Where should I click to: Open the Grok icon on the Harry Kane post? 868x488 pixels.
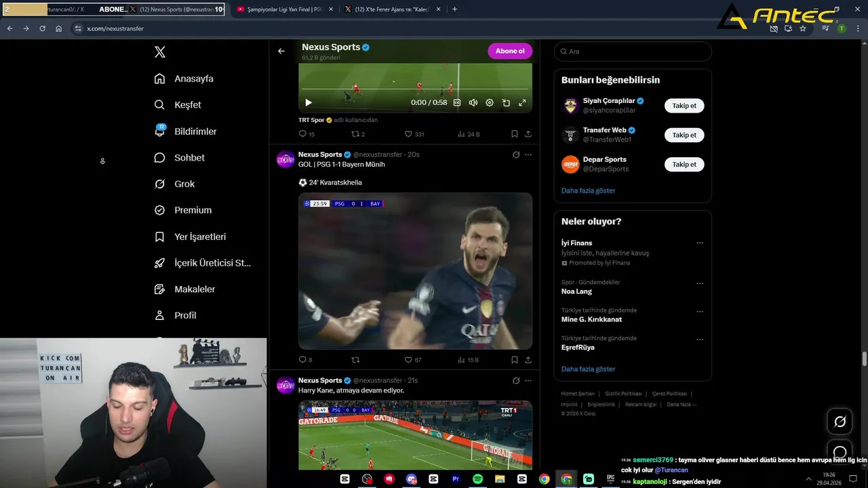tap(516, 380)
